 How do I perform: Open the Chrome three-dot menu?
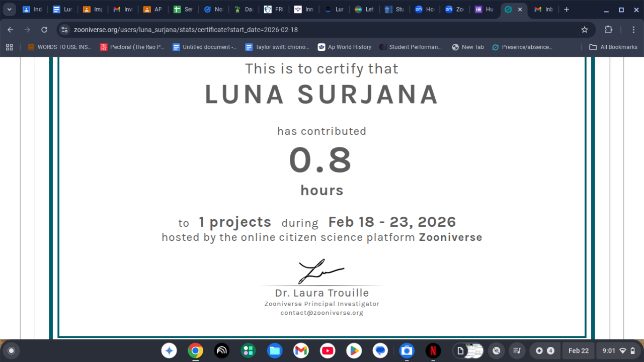(632, 30)
